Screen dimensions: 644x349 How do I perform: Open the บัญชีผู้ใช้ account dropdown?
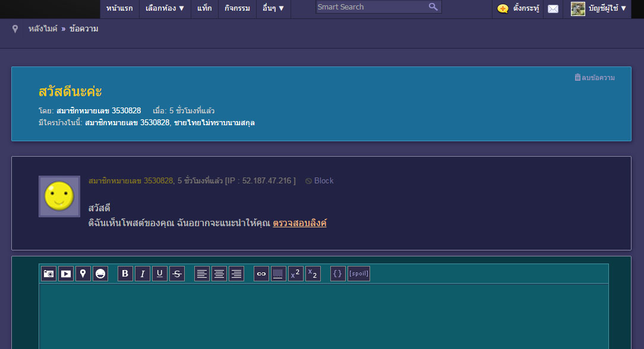(x=607, y=8)
